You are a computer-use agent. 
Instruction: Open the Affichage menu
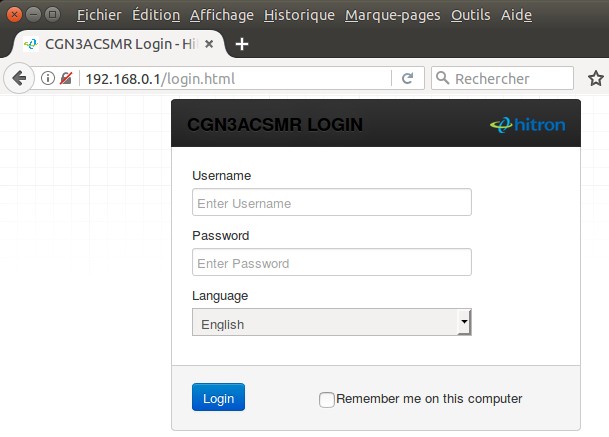pos(222,15)
